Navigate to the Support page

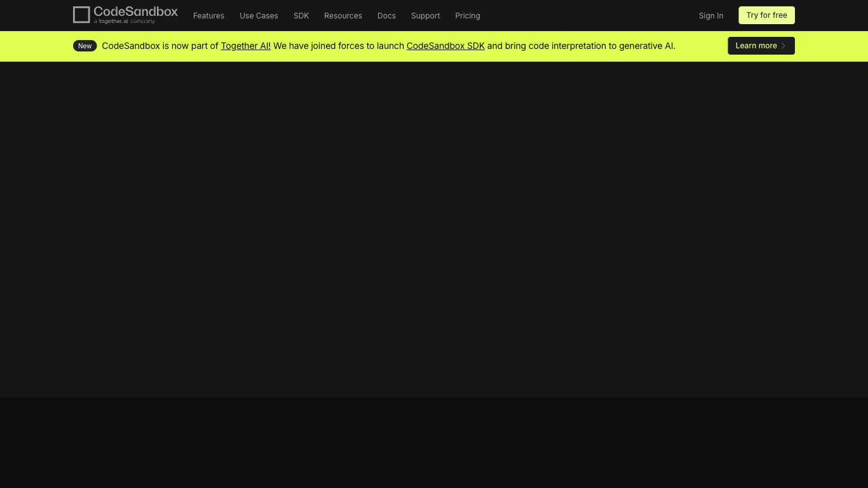point(425,16)
